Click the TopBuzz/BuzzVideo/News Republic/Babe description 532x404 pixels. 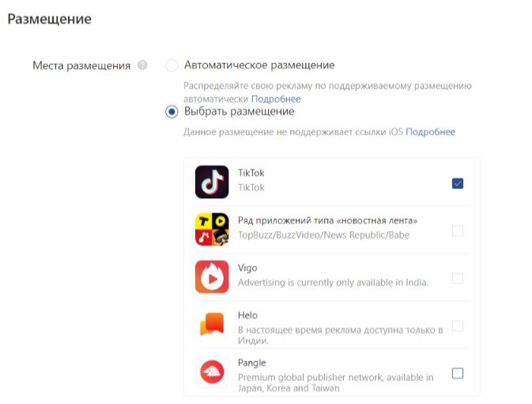323,235
